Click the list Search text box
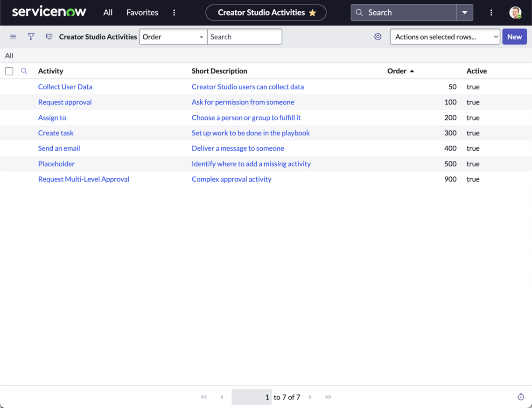The image size is (532, 408). pos(244,37)
